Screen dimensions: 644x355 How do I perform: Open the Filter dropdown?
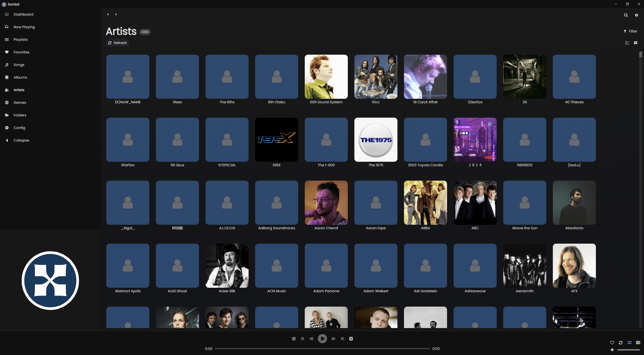[630, 31]
